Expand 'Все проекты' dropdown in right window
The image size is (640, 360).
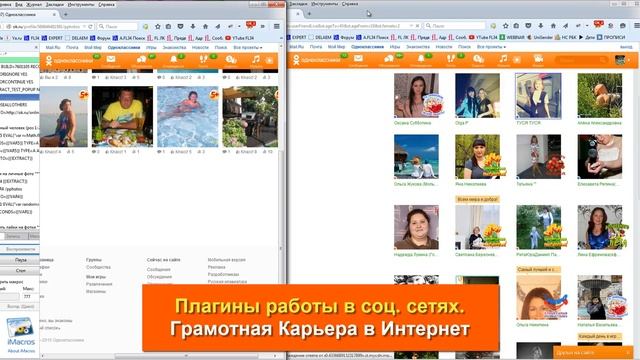pos(491,47)
